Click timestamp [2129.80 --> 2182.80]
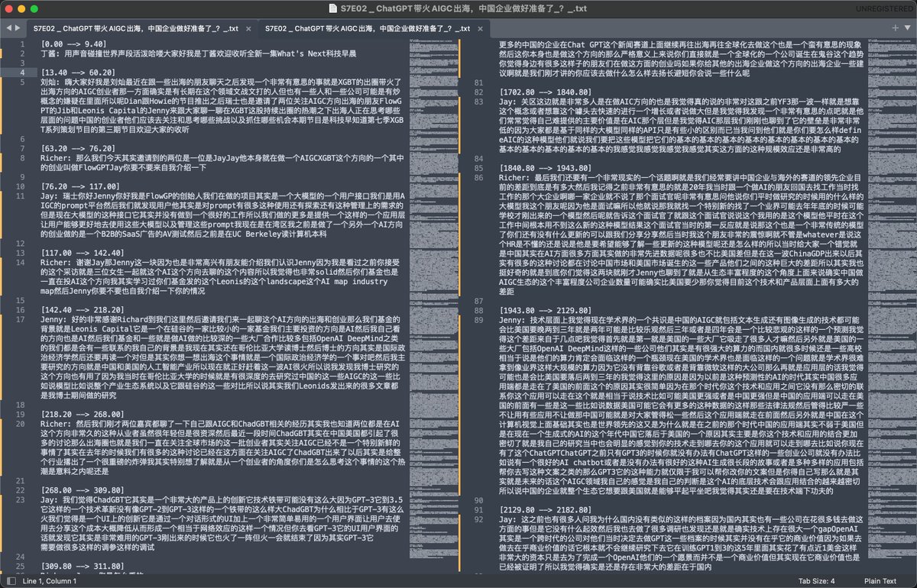Screen dimensions: 917x588 point(544,509)
